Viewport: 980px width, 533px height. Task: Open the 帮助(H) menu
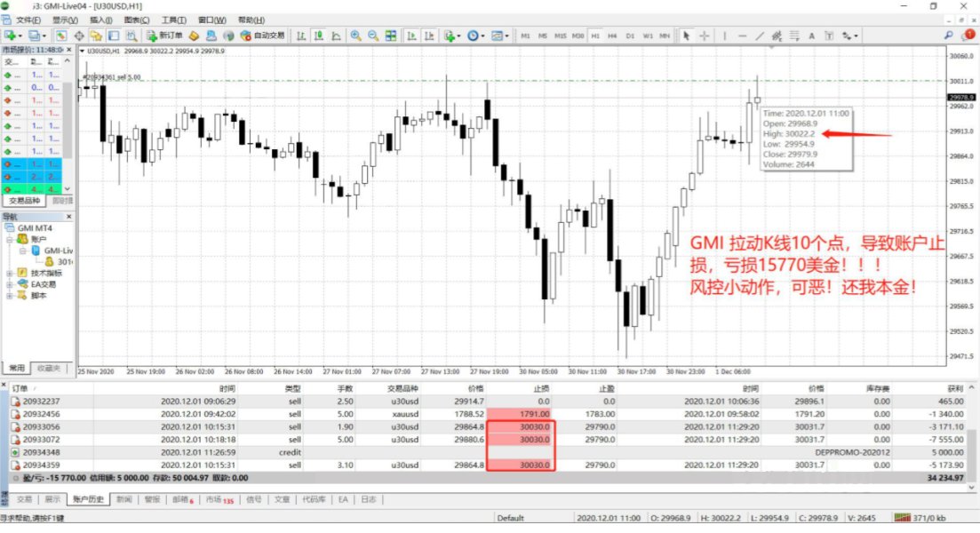pyautogui.click(x=251, y=20)
